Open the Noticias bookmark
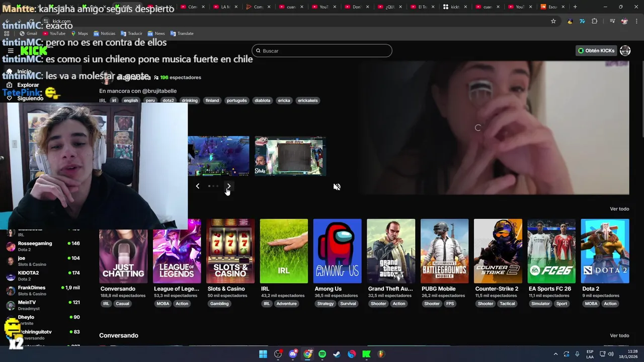Screen dimensions: 644x362 104,33
